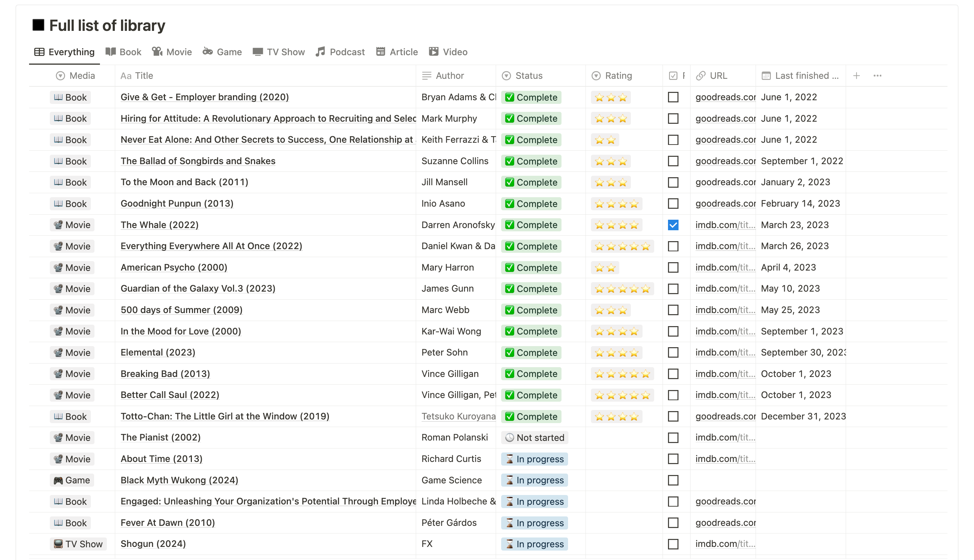Click the Last finished calendar column icon

click(766, 76)
